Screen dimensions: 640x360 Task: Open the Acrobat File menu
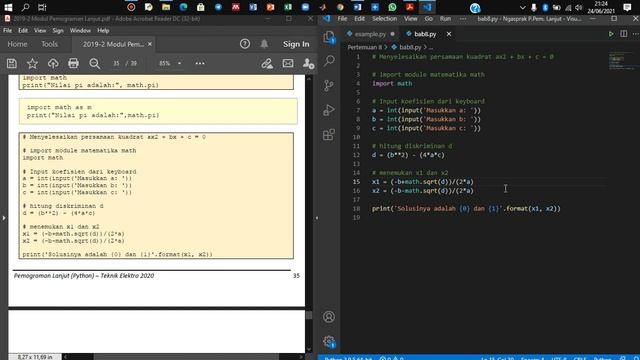7,31
